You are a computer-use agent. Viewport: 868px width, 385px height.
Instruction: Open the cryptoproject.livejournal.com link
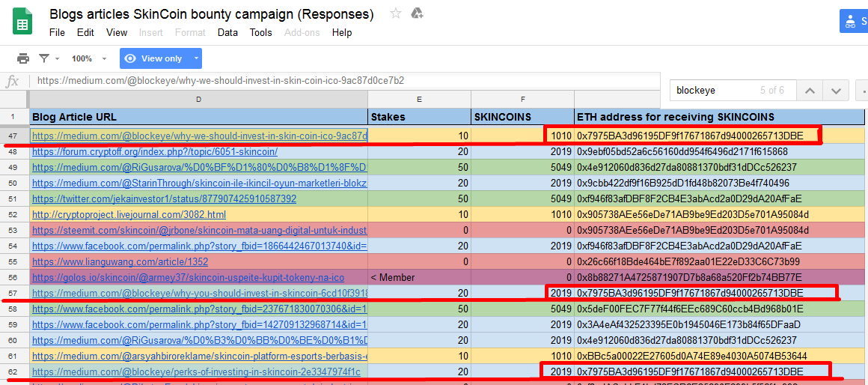tap(129, 214)
